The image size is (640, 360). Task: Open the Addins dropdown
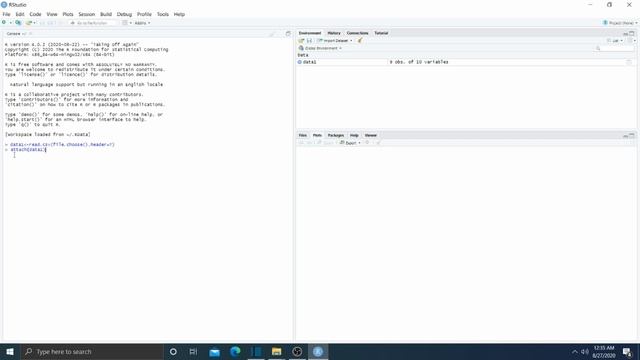(142, 23)
